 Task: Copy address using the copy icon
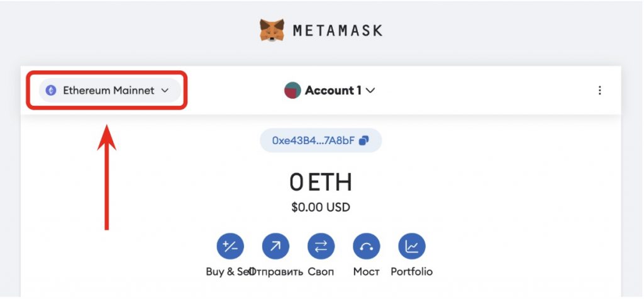click(x=364, y=140)
